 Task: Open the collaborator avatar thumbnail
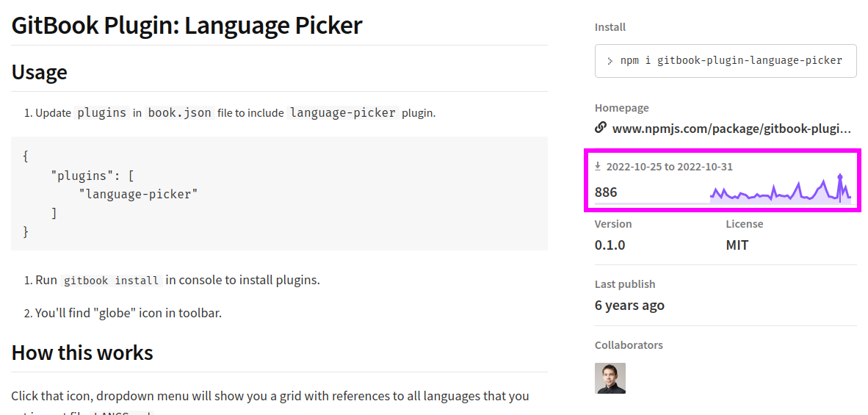pos(610,378)
